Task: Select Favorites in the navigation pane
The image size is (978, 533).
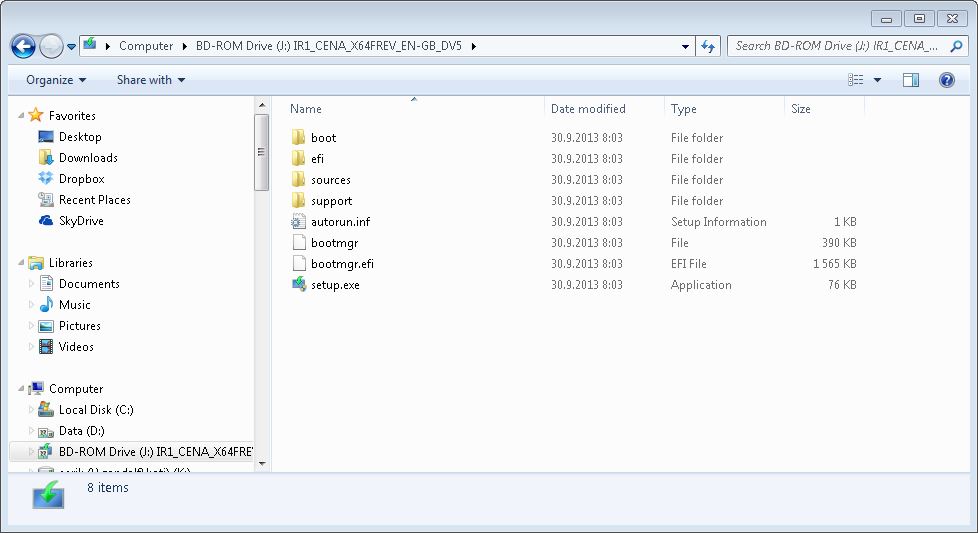Action: pyautogui.click(x=72, y=115)
